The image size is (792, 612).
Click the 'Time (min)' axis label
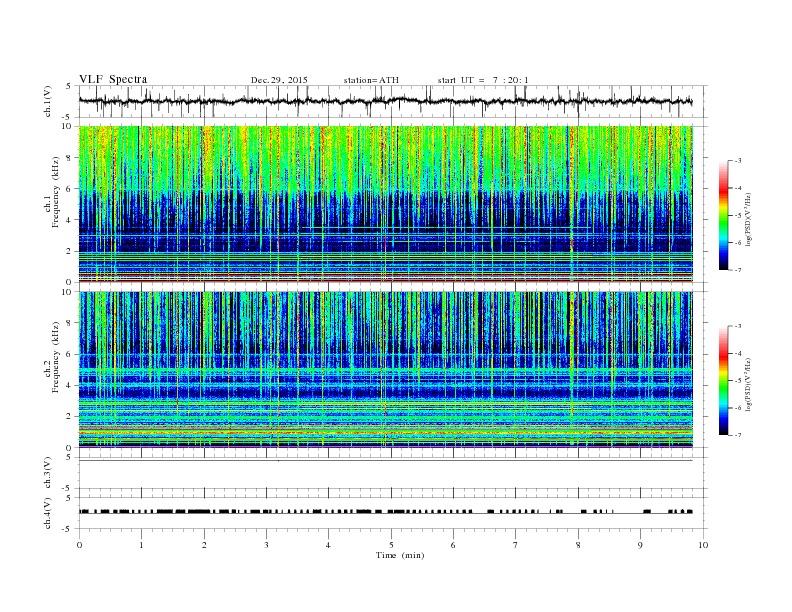coord(400,555)
